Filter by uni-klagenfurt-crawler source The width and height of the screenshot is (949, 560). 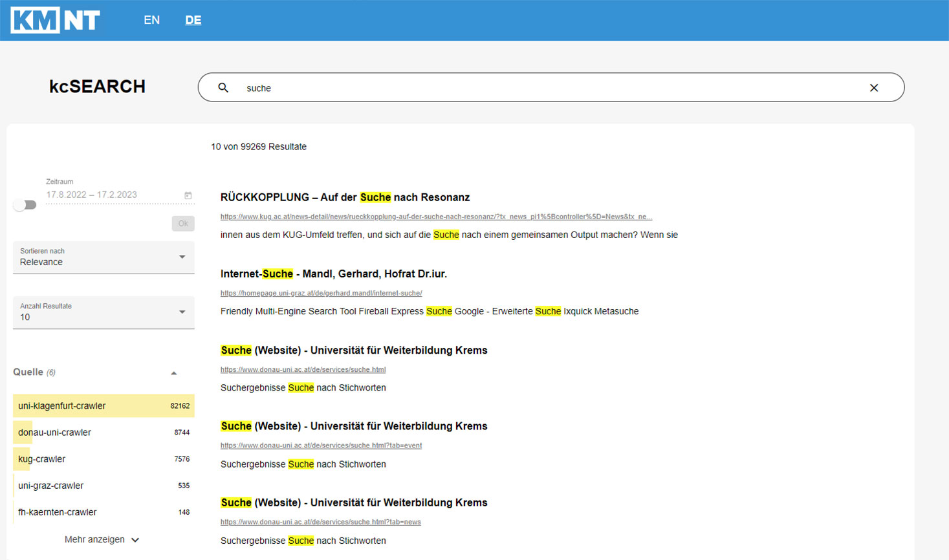pyautogui.click(x=104, y=406)
